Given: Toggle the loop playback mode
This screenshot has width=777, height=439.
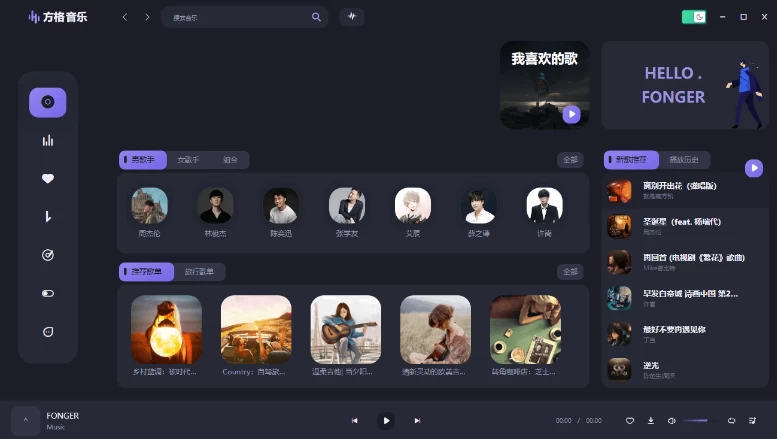Looking at the screenshot, I should pos(731,421).
